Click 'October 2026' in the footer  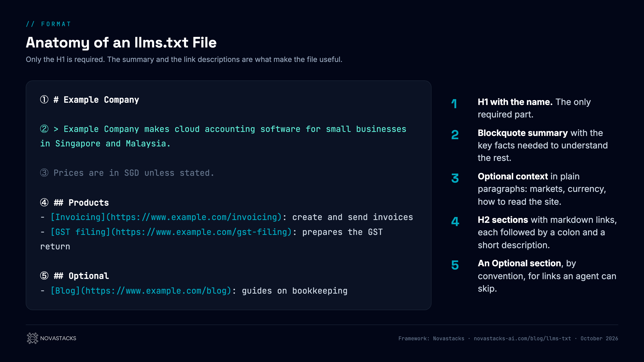coord(599,338)
